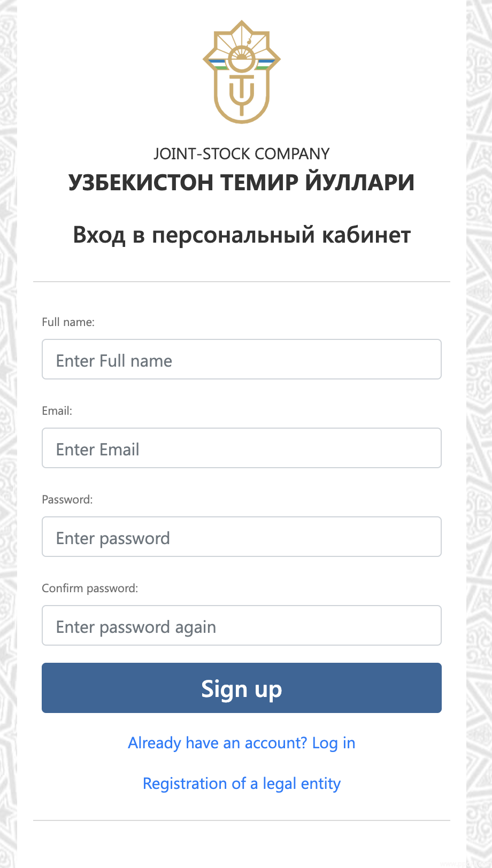Open the Already have an account link
The height and width of the screenshot is (868, 492).
(x=242, y=743)
